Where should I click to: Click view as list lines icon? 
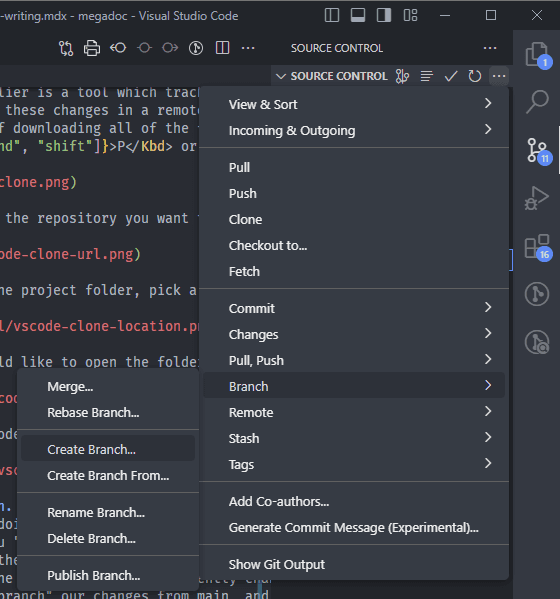tap(427, 76)
